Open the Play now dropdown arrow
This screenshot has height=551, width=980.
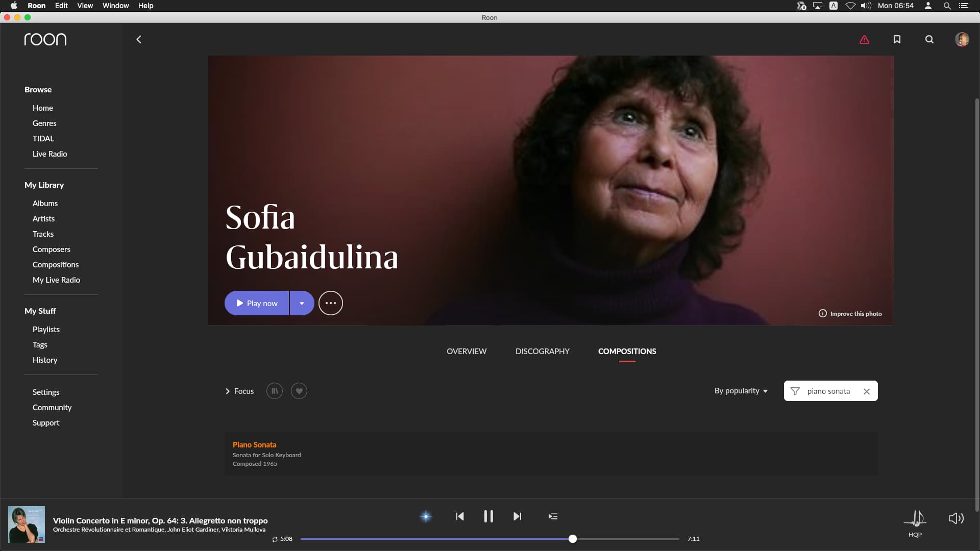coord(302,303)
